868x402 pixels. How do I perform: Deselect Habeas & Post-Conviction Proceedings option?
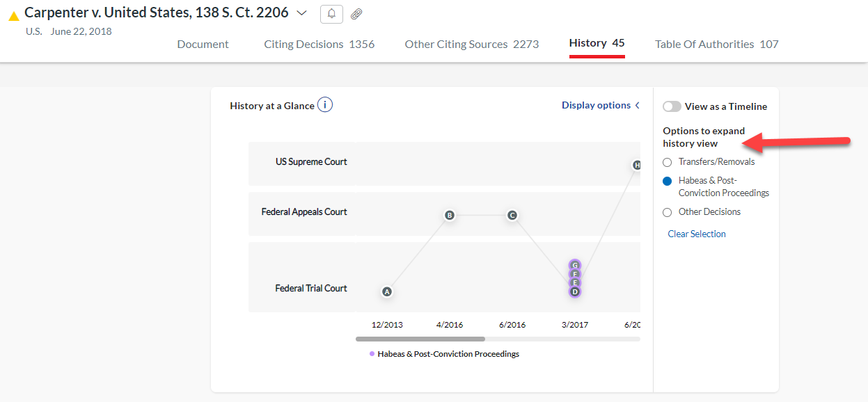(668, 181)
